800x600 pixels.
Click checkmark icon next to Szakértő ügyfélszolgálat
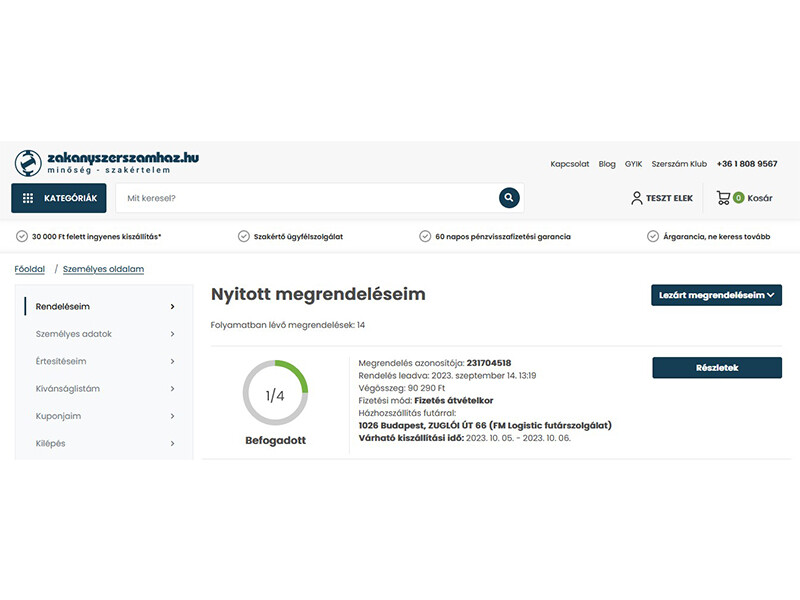click(244, 237)
